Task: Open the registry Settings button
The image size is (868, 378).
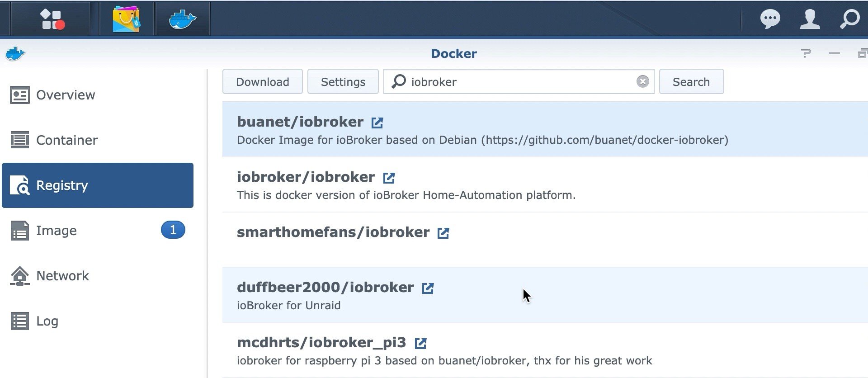Action: [343, 81]
